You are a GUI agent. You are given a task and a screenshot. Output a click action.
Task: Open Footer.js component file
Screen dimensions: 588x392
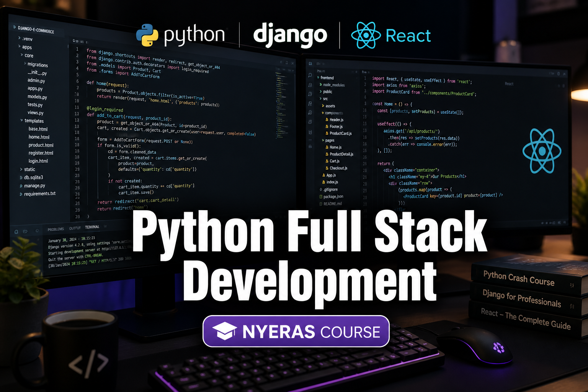(x=336, y=127)
